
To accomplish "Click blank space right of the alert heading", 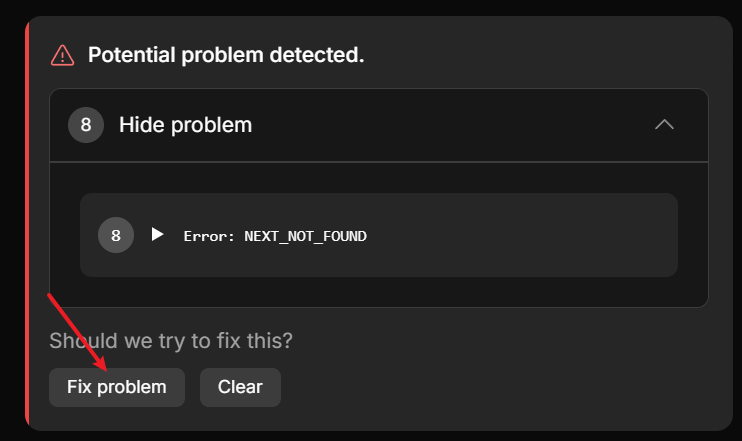I will pyautogui.click(x=540, y=55).
